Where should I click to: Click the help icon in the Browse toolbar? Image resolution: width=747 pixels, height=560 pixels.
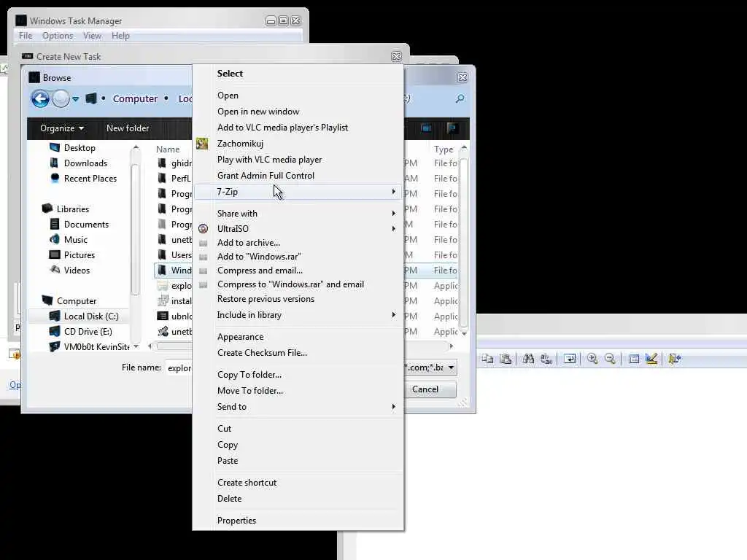tap(452, 128)
